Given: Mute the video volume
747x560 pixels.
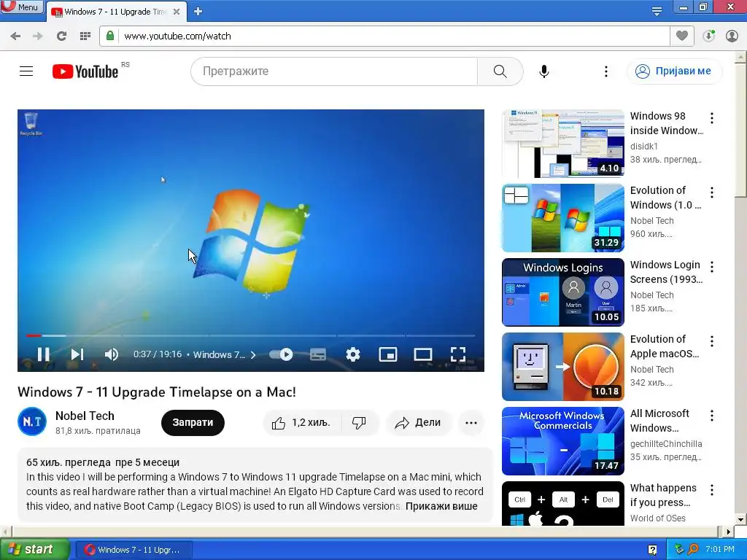Looking at the screenshot, I should pos(111,354).
